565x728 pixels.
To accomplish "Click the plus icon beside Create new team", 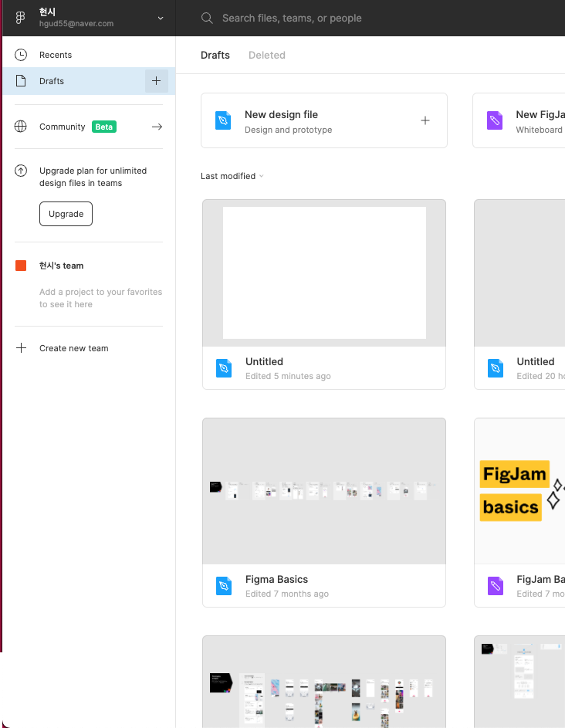I will click(x=22, y=347).
